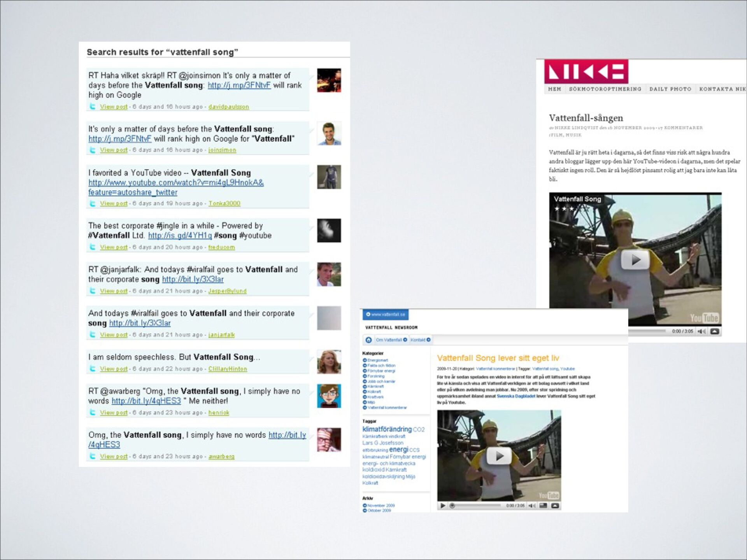Click the NIKKE blog logo
Screen dimensions: 747x560
coord(586,72)
